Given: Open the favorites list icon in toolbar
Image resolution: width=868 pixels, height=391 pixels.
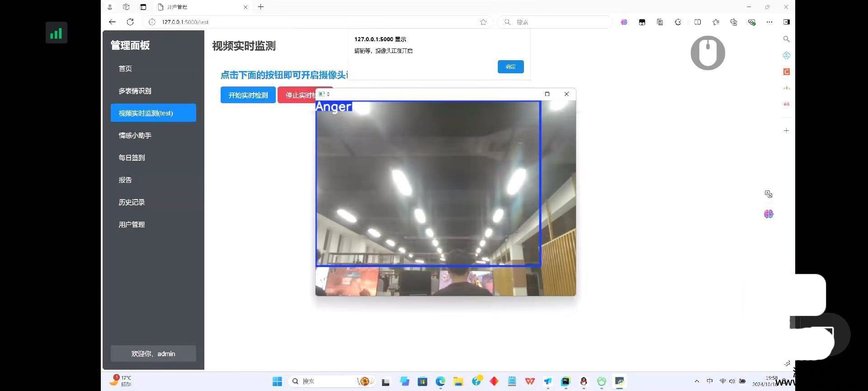Looking at the screenshot, I should (x=716, y=22).
